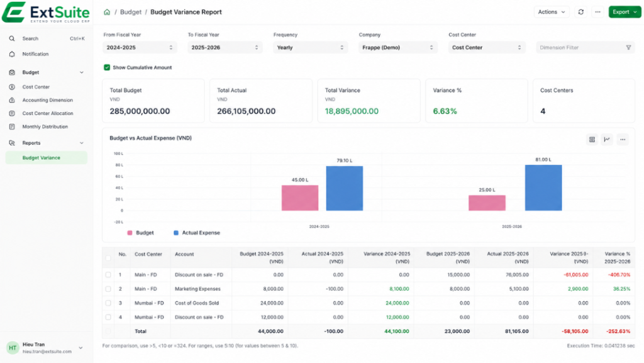This screenshot has height=363, width=644.
Task: Click the Budget section icon in sidebar
Action: tap(12, 72)
